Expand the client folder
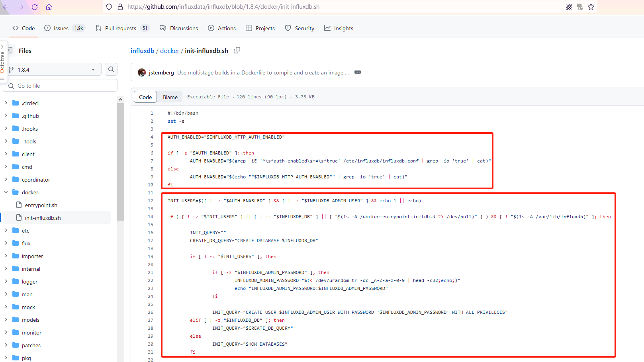The height and width of the screenshot is (362, 644). tap(6, 154)
